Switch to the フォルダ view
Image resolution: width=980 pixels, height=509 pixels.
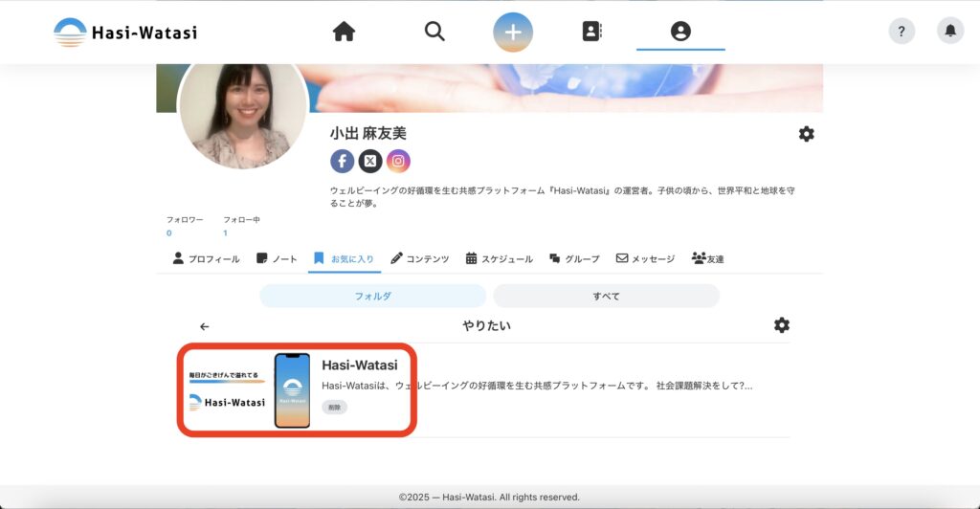pyautogui.click(x=372, y=296)
